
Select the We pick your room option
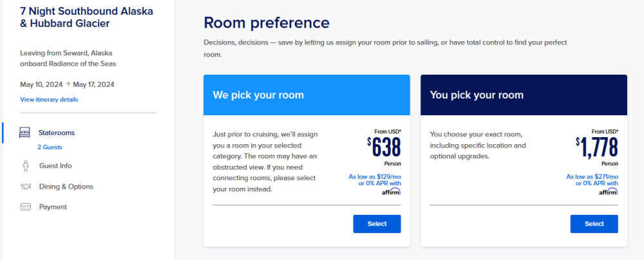[377, 224]
